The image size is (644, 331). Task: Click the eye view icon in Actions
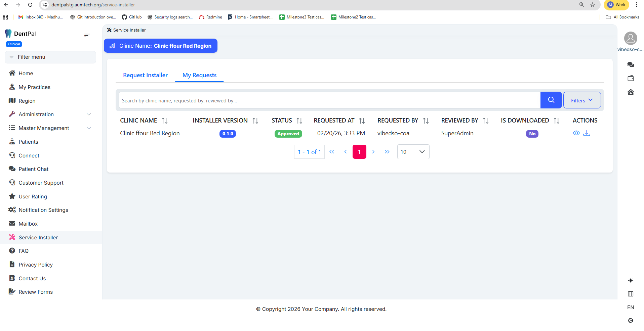click(x=576, y=133)
